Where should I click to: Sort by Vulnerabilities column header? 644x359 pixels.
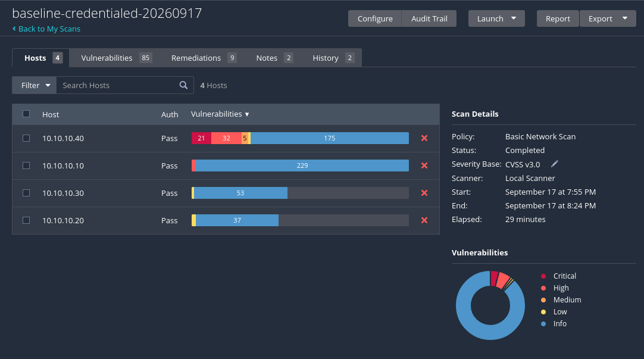[220, 114]
